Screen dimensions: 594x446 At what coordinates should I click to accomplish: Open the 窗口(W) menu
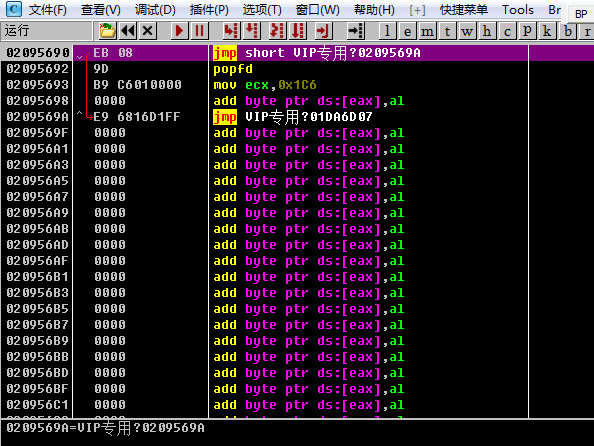(x=317, y=9)
